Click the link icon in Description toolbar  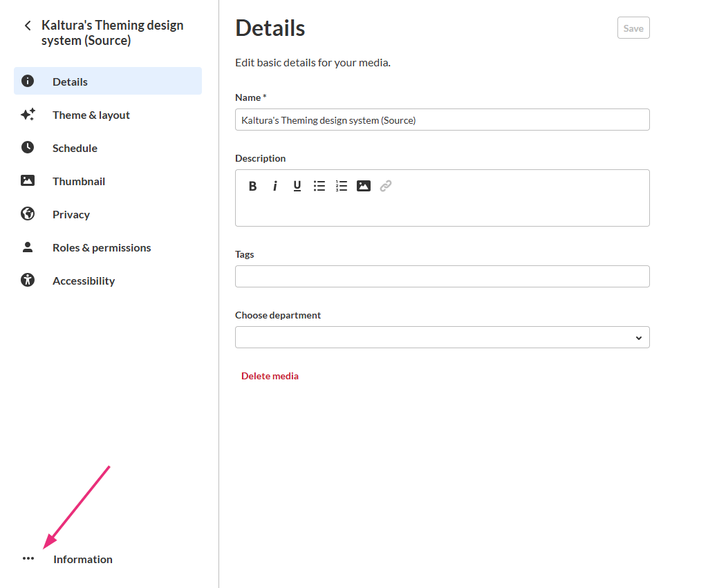click(386, 186)
